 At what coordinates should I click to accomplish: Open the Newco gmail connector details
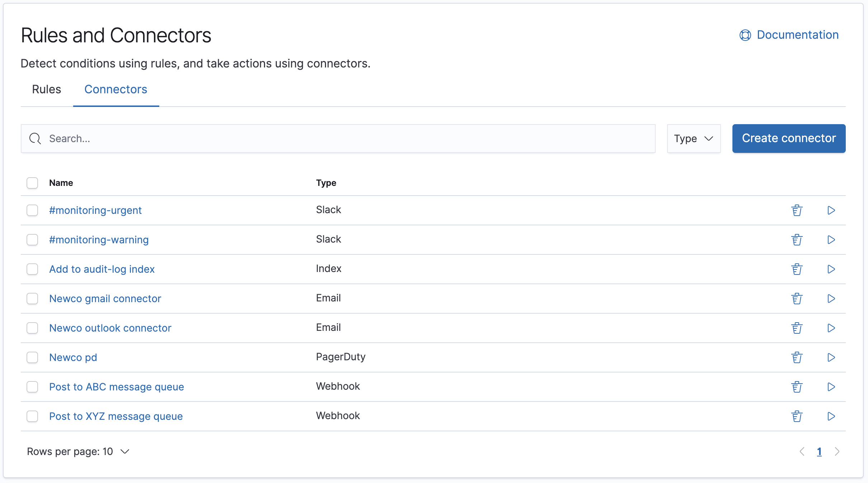105,298
